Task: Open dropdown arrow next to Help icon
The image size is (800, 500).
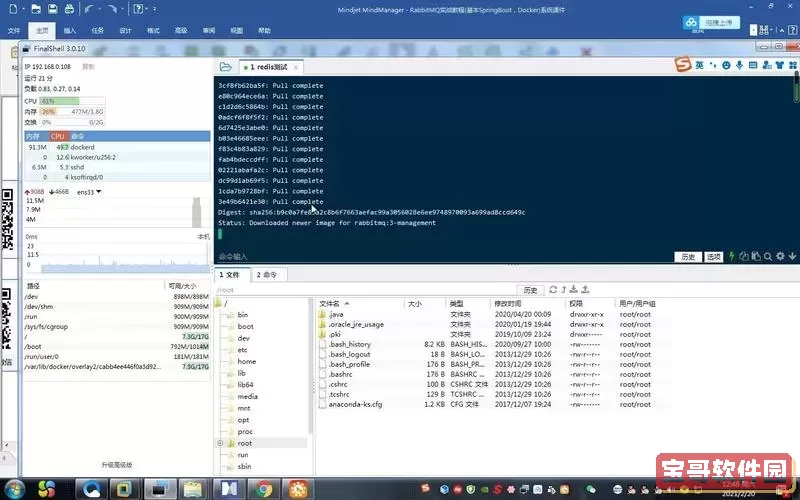Action: coord(147,9)
